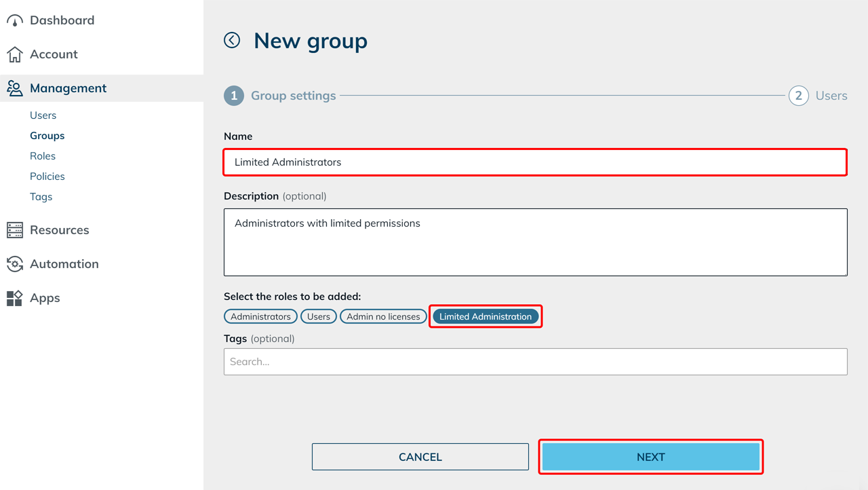Go back using the circled arrow icon
868x490 pixels.
pos(232,40)
